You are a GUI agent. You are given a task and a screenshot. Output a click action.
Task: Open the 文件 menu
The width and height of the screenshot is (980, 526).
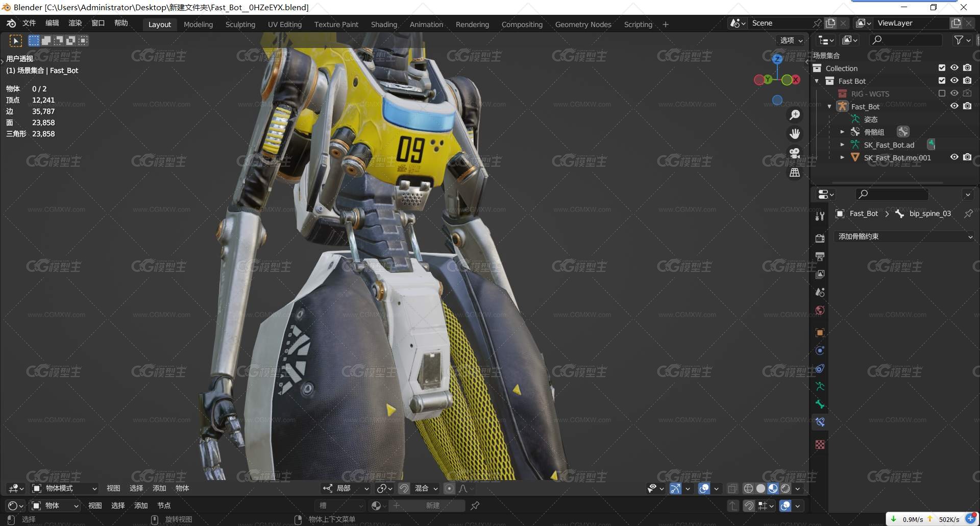(29, 23)
